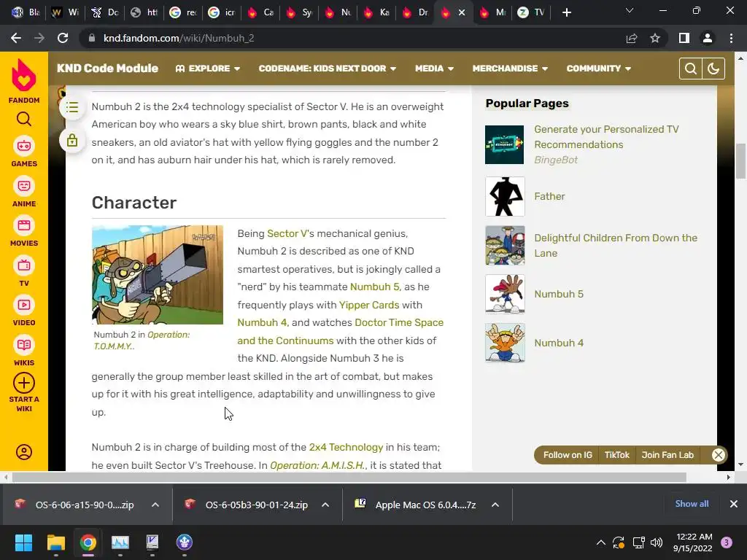Switch to the Ka Fandom tab

(x=376, y=12)
